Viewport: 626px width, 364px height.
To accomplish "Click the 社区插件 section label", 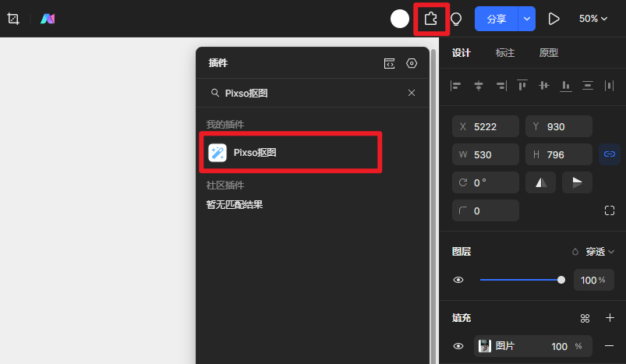I will pos(225,186).
